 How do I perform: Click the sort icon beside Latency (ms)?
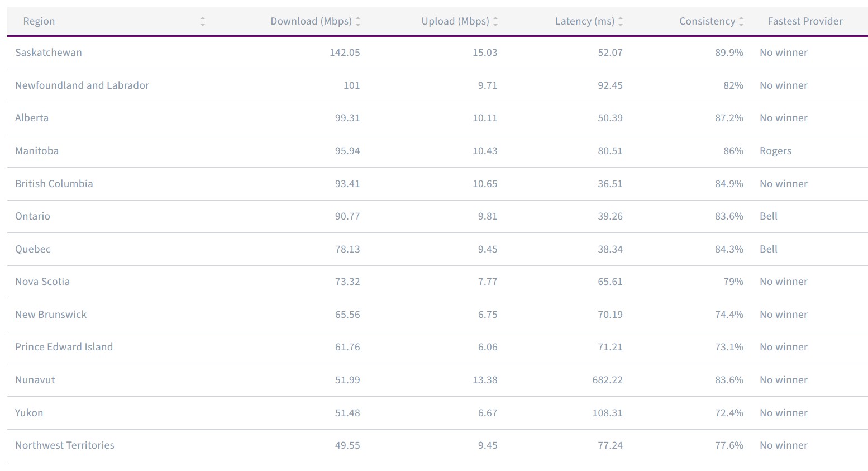coord(620,21)
